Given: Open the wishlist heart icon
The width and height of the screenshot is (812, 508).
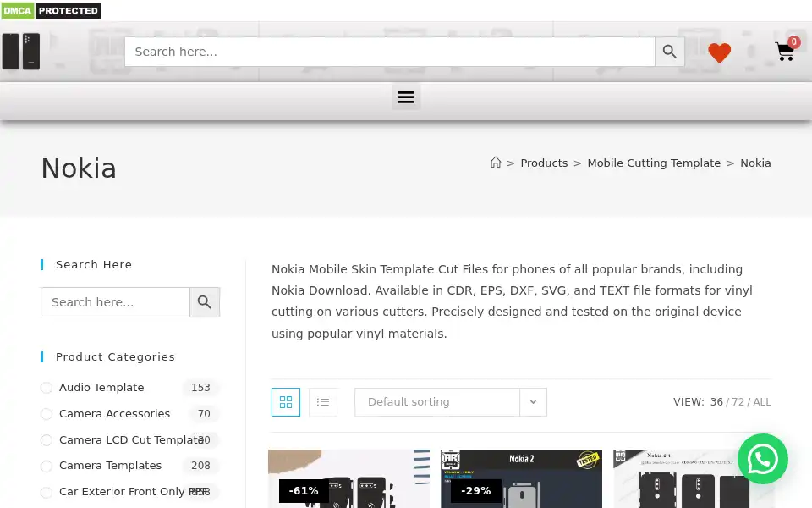Looking at the screenshot, I should [x=719, y=52].
